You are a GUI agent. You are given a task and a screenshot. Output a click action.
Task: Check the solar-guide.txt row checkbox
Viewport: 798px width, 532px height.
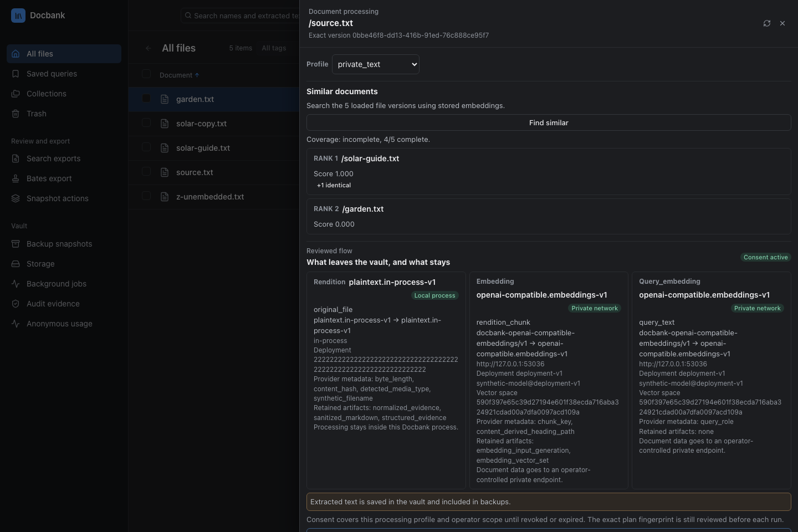click(x=146, y=147)
